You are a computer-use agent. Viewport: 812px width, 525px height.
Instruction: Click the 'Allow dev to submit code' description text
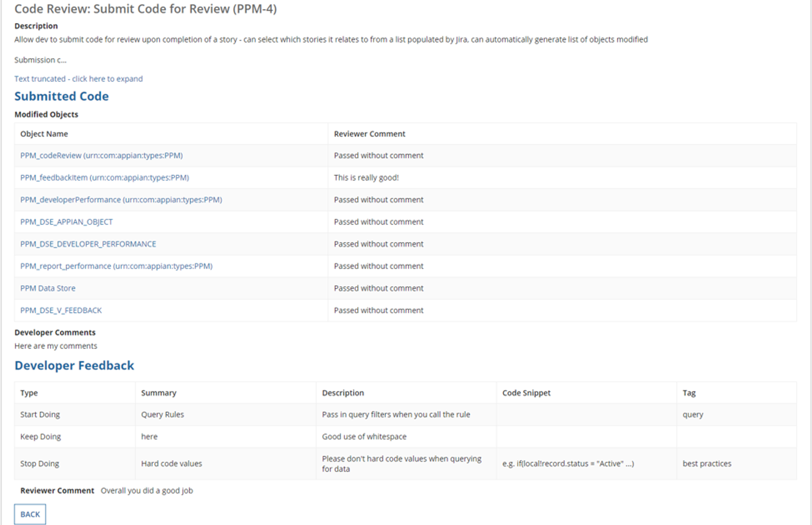(331, 40)
